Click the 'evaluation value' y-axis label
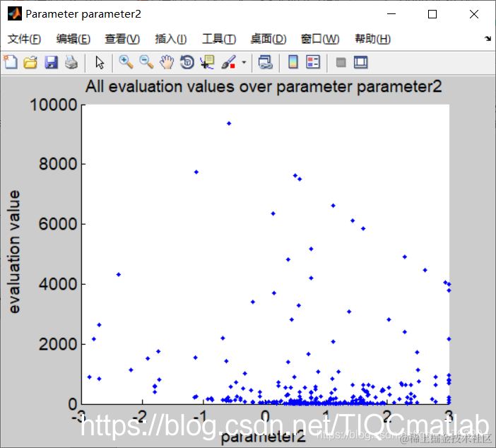Screen dimensions: 496x448 tap(14, 252)
